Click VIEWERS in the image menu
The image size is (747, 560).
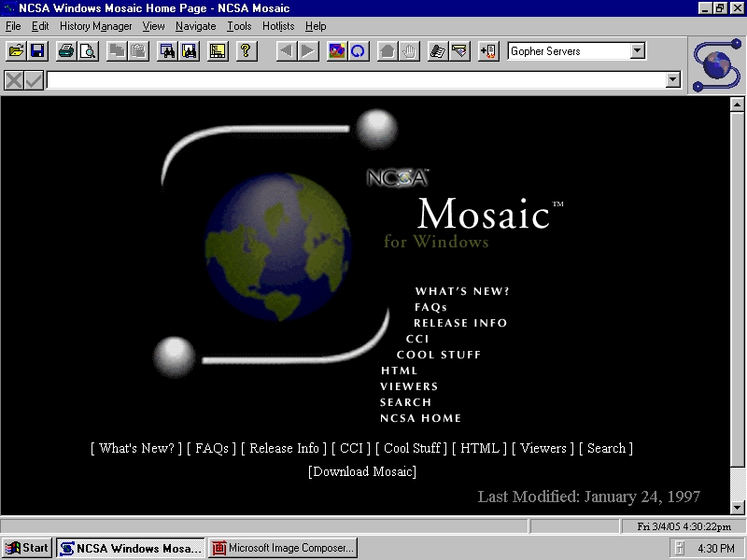[409, 386]
